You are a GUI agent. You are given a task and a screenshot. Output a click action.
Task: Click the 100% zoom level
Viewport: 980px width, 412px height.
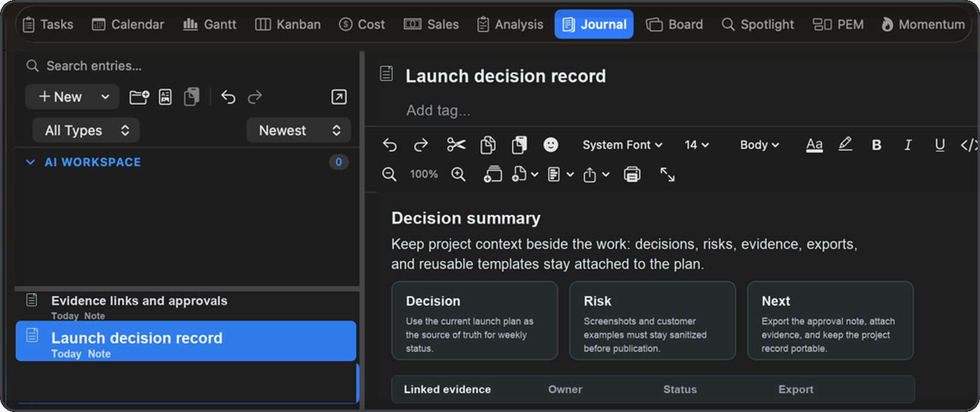pos(424,174)
